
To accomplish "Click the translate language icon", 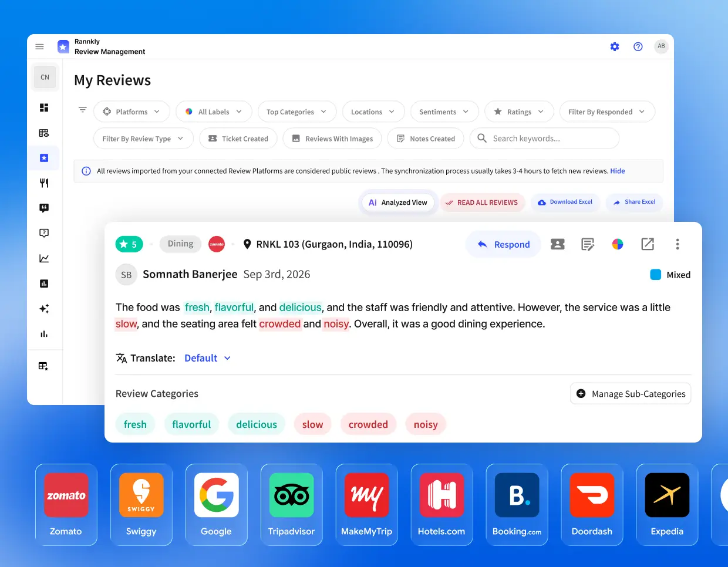I will 122,358.
